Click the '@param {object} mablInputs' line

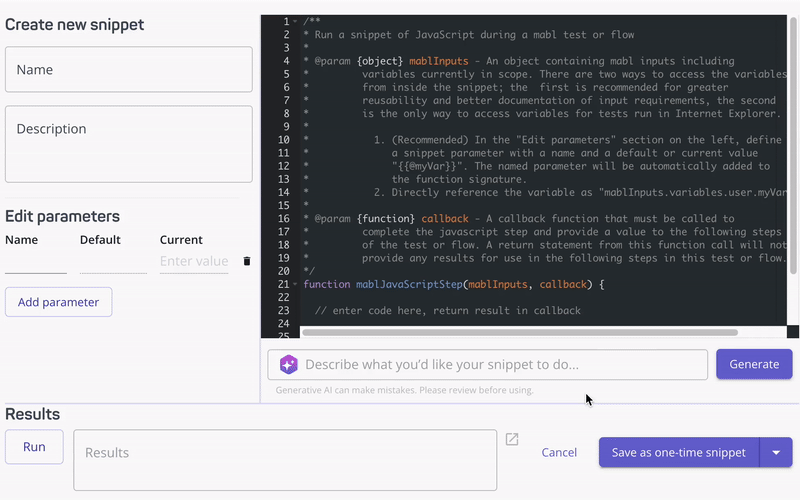(x=519, y=61)
